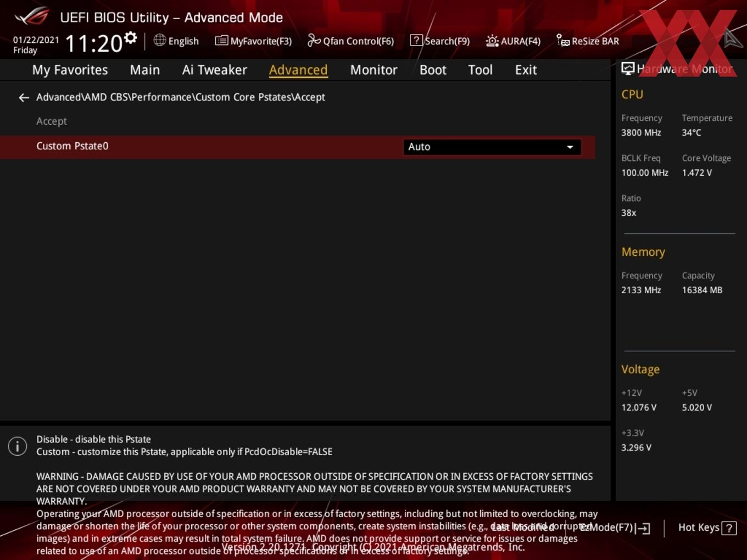Image resolution: width=747 pixels, height=560 pixels.
Task: Select the Custom Pstate0 Auto combo box
Action: pos(492,147)
